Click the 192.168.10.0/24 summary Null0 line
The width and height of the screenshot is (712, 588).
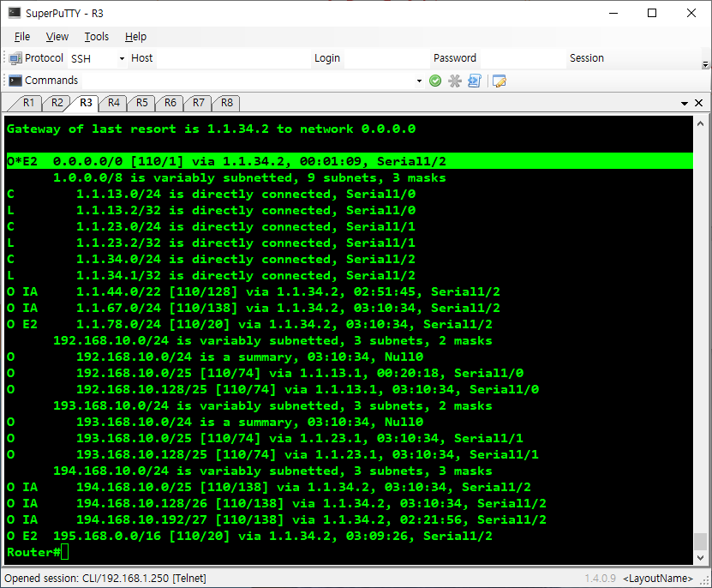215,357
